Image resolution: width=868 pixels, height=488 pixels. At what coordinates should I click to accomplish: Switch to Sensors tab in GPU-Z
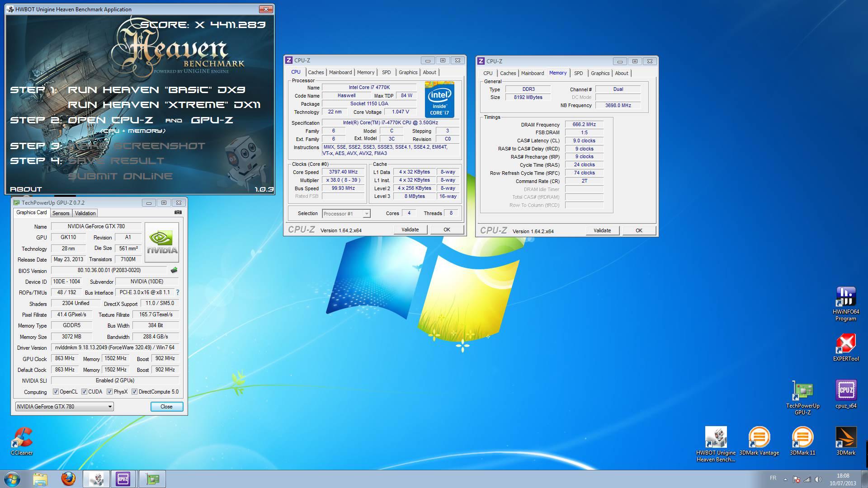61,213
